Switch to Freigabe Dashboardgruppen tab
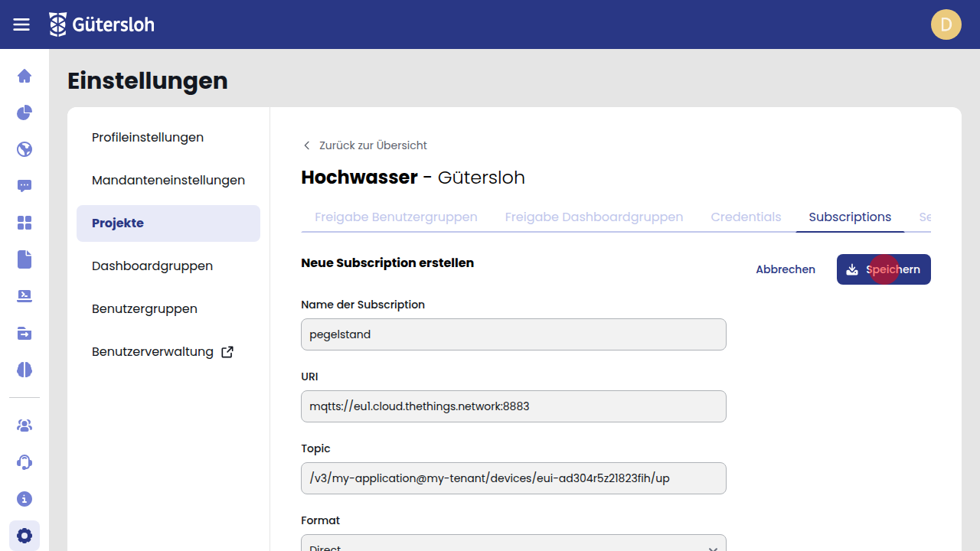This screenshot has width=980, height=551. [593, 217]
